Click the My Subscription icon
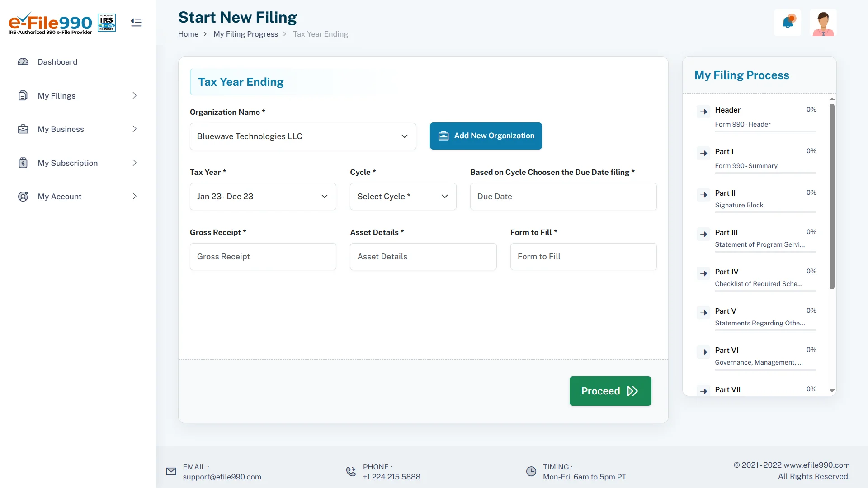The height and width of the screenshot is (488, 868). [x=23, y=163]
